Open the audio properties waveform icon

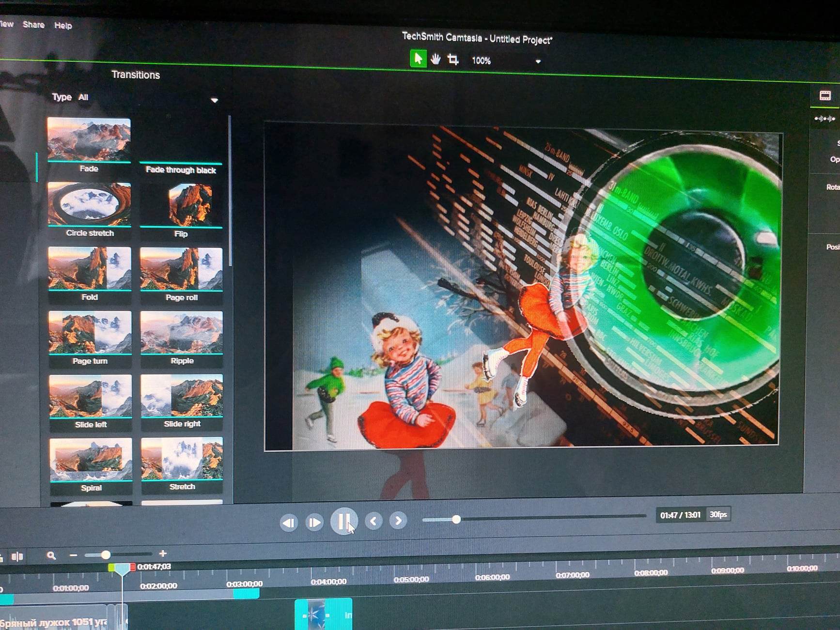pyautogui.click(x=824, y=119)
